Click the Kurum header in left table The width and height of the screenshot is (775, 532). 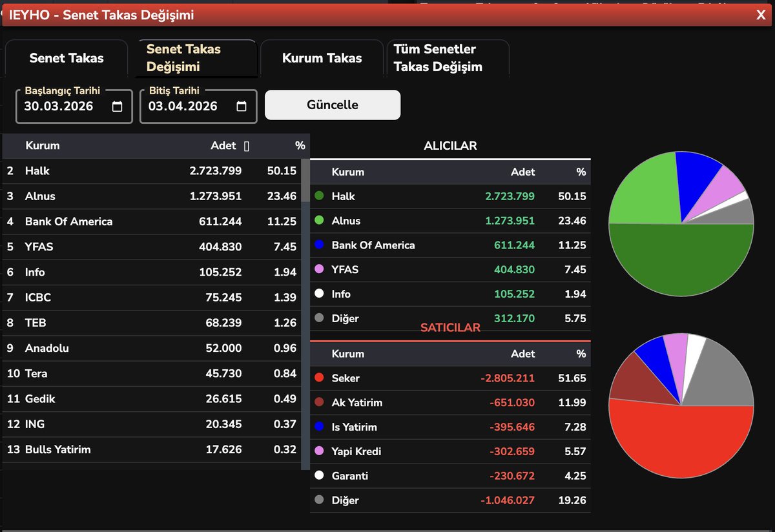coord(43,146)
